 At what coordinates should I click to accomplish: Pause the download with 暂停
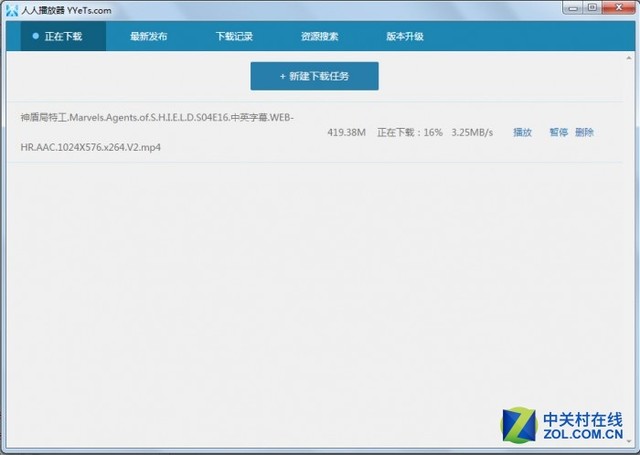pyautogui.click(x=559, y=132)
